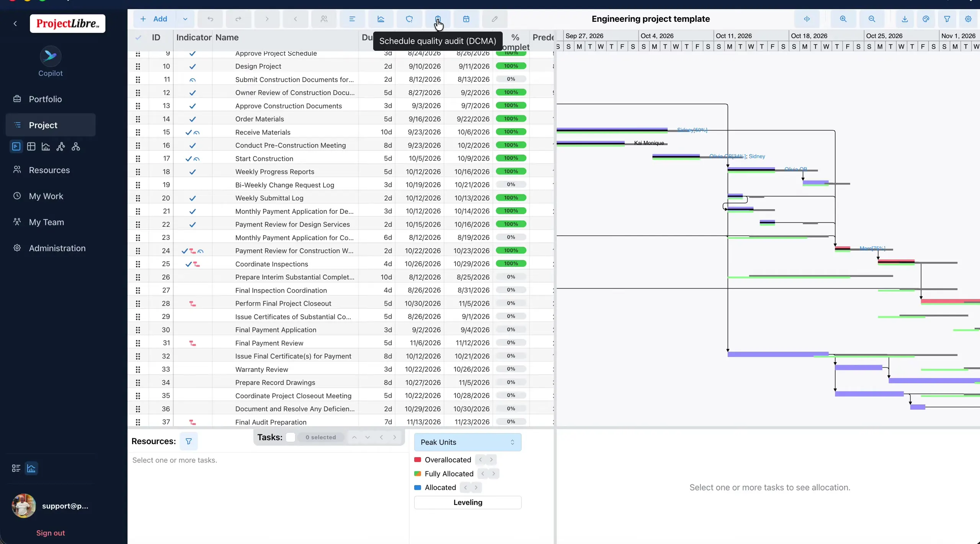The image size is (980, 544).
Task: Open the Peak Units dropdown
Action: click(467, 442)
